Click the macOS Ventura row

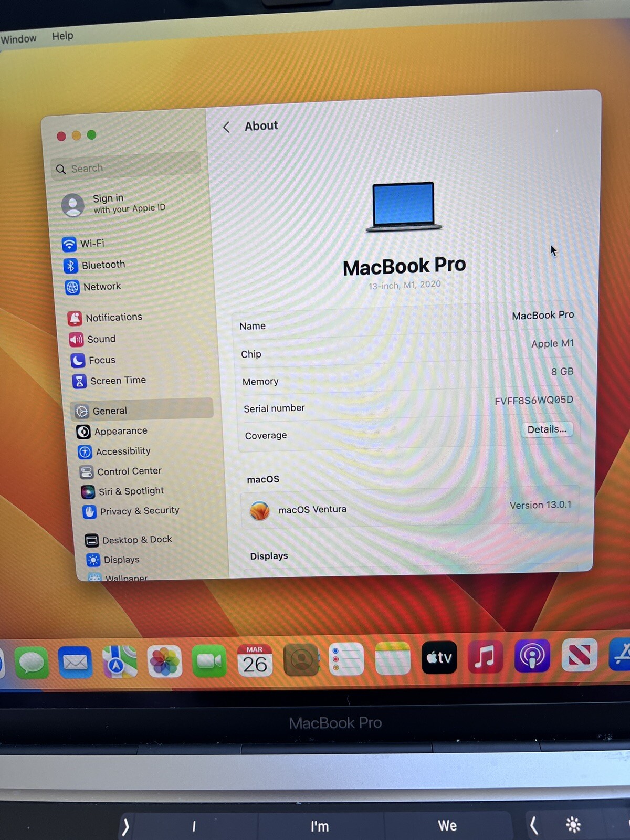[409, 508]
